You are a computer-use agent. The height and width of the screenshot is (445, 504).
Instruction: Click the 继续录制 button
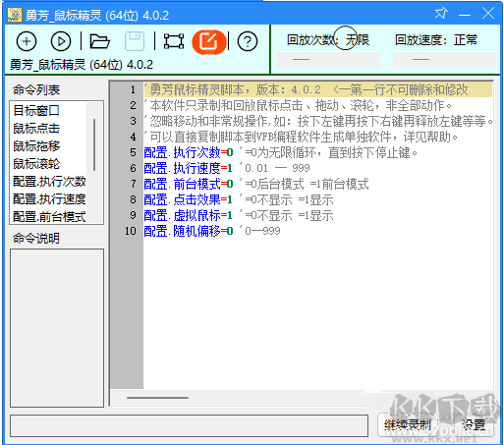click(x=407, y=425)
